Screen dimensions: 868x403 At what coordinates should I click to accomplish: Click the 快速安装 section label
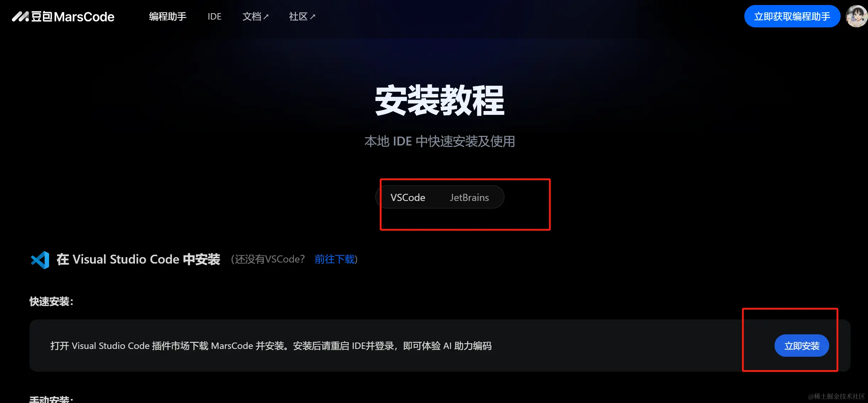(51, 302)
